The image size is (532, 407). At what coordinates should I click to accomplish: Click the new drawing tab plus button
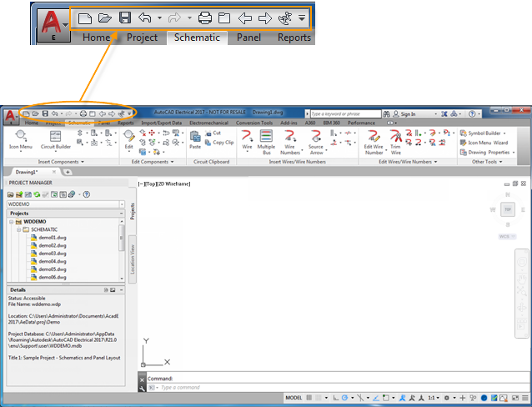coord(68,172)
